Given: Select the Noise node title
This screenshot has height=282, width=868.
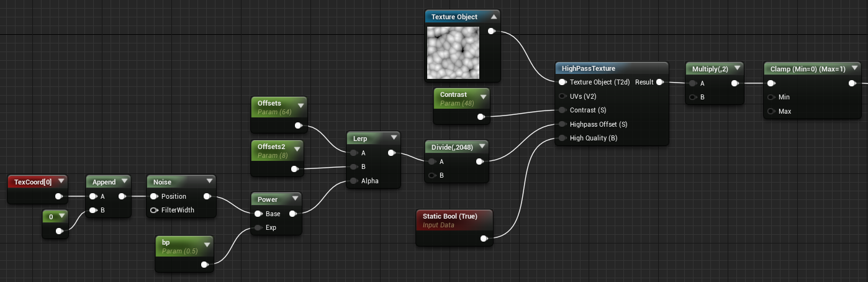Looking at the screenshot, I should [162, 182].
